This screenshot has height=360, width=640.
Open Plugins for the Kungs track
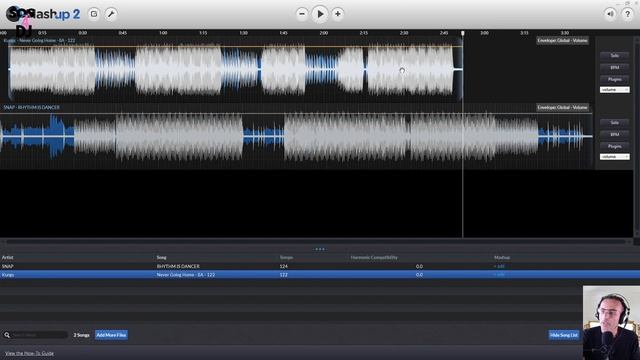(x=614, y=79)
